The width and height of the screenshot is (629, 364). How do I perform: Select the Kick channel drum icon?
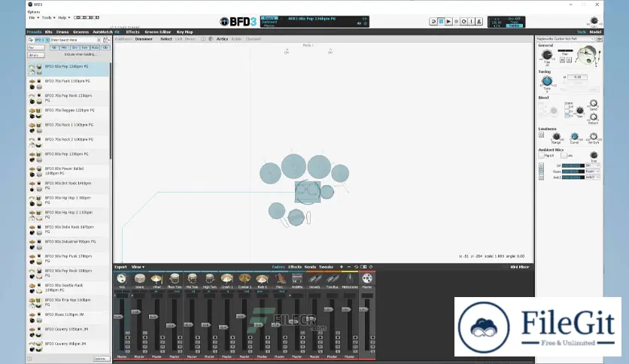(122, 278)
